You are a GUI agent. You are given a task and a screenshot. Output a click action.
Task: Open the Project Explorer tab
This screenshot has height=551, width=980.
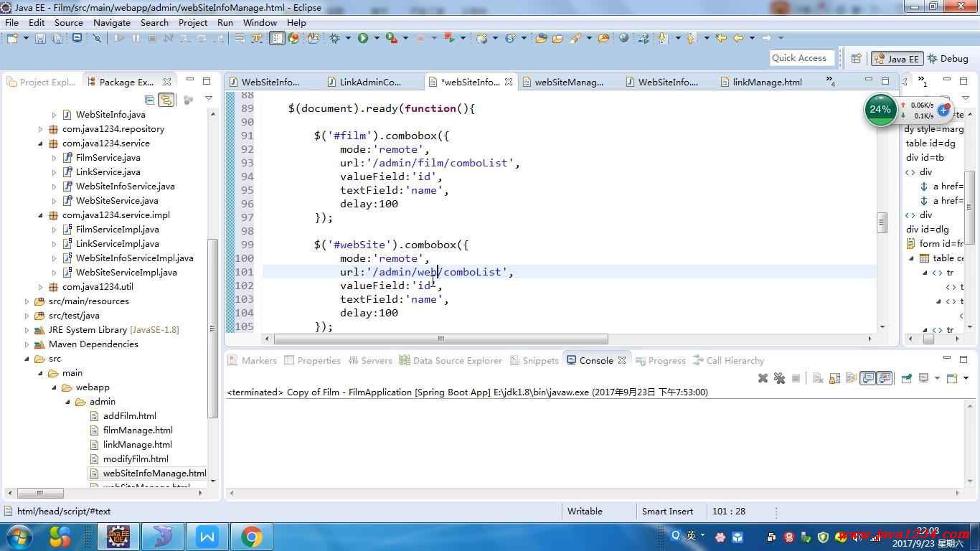41,82
